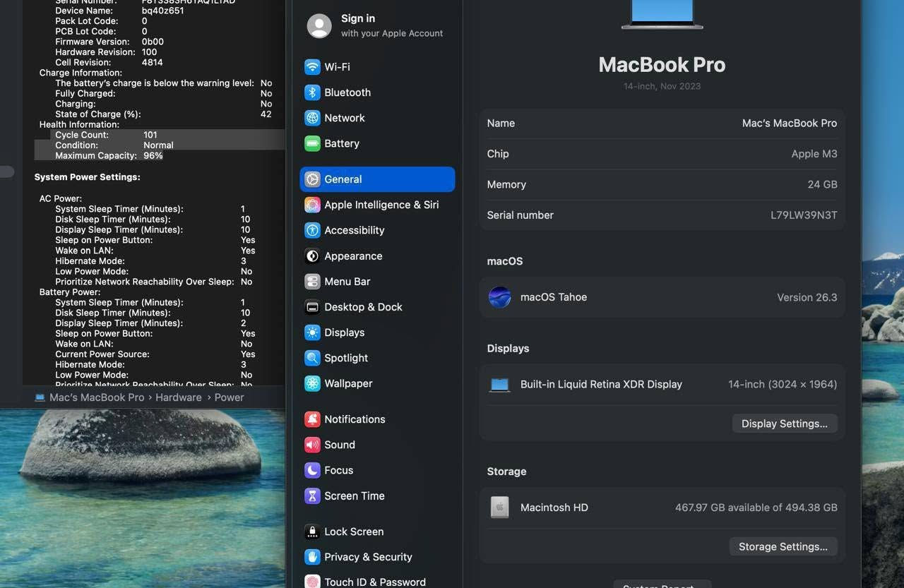Click Power in System Information path bar

point(230,397)
